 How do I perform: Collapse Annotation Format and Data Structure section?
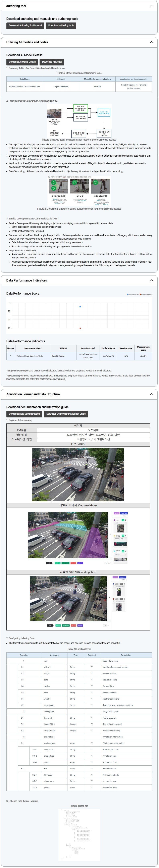click(151, 394)
